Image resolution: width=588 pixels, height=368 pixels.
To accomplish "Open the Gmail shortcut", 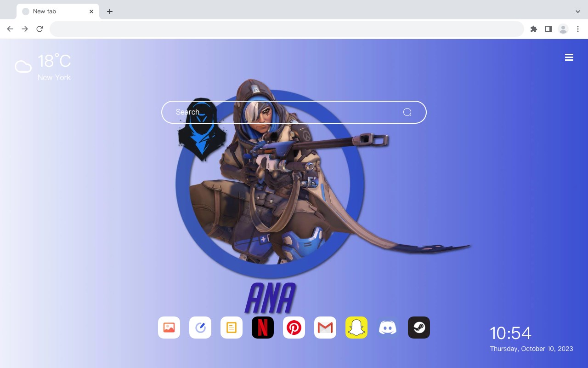I will click(x=325, y=328).
